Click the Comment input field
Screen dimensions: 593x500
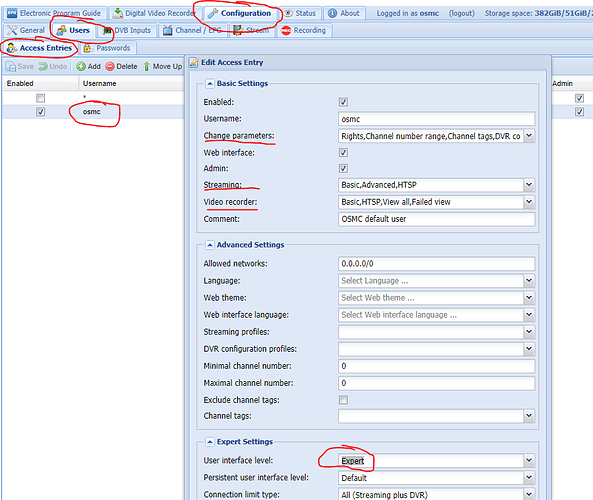(436, 219)
